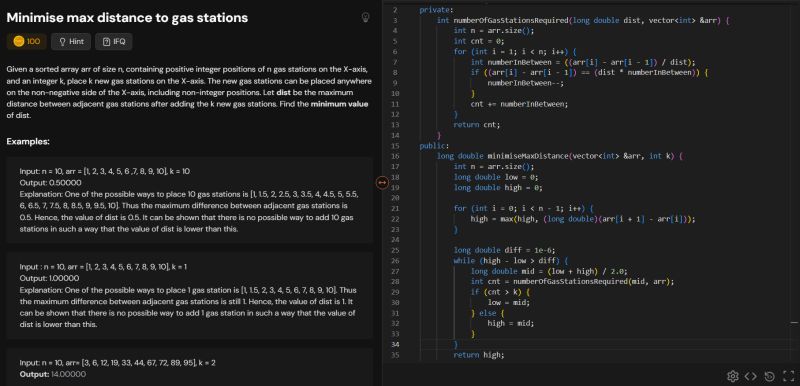
Task: Click the code brackets icon below the editor
Action: (x=751, y=376)
